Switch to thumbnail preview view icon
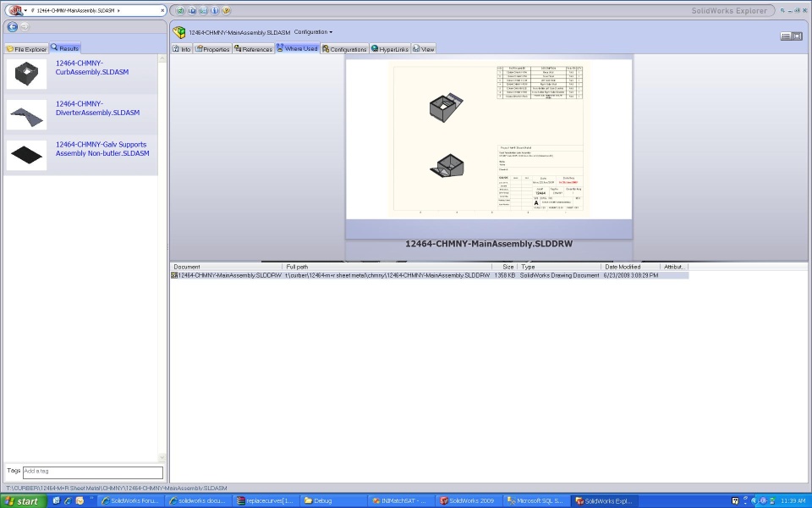This screenshot has width=812, height=508. click(x=797, y=36)
